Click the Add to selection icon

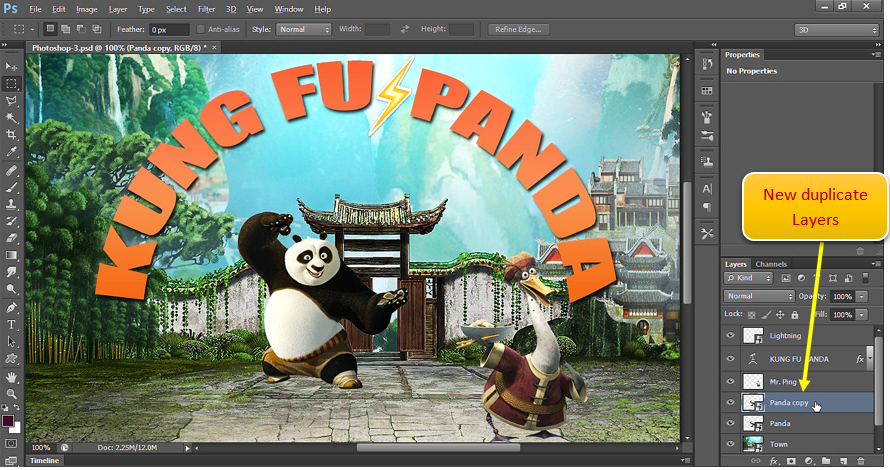click(x=66, y=29)
